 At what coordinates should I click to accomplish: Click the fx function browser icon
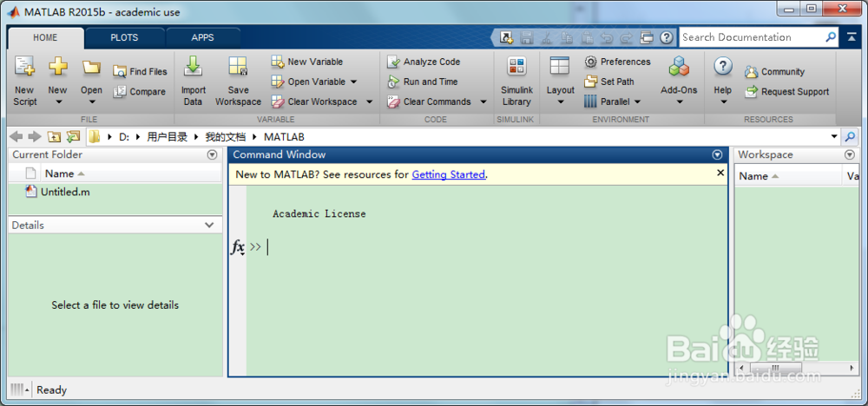[238, 247]
